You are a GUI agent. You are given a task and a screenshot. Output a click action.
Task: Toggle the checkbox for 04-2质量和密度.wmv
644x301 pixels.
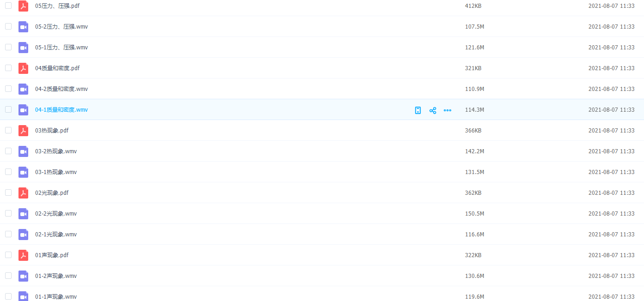pyautogui.click(x=8, y=89)
